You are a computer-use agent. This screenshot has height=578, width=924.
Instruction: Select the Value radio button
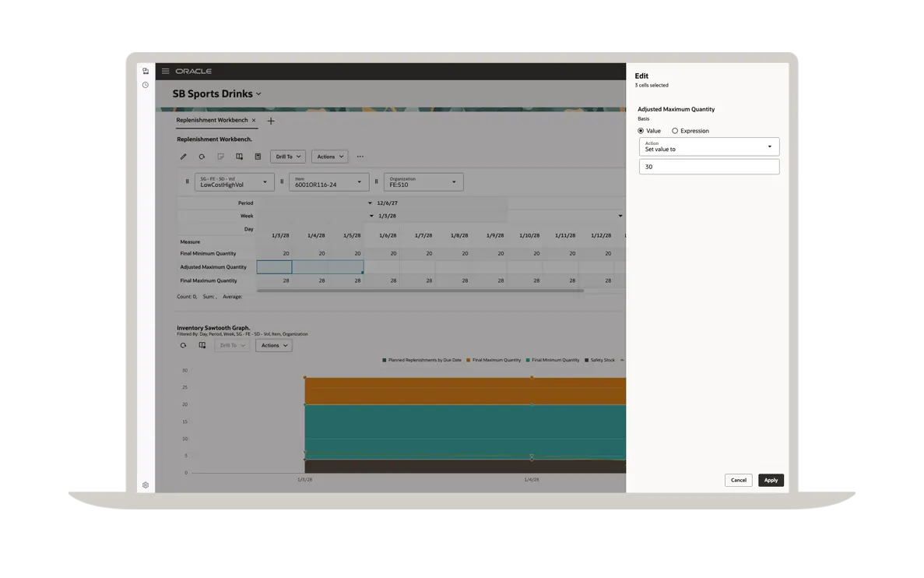tap(641, 131)
